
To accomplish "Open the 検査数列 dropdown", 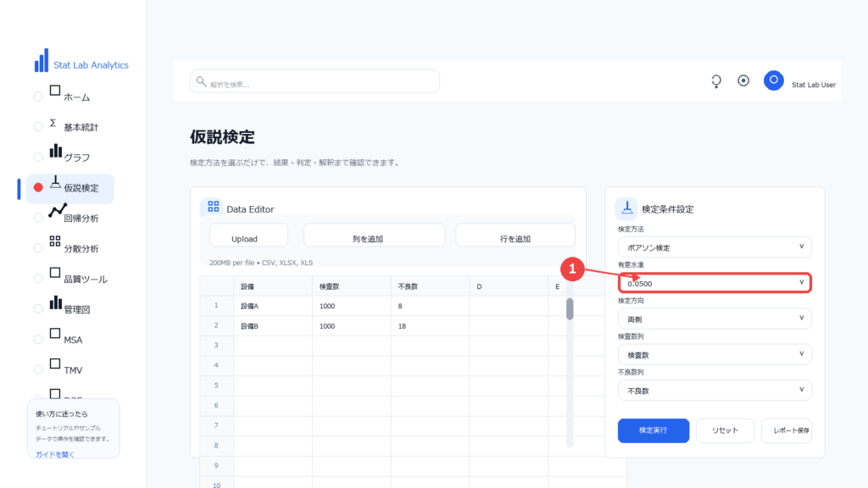I will pos(715,355).
